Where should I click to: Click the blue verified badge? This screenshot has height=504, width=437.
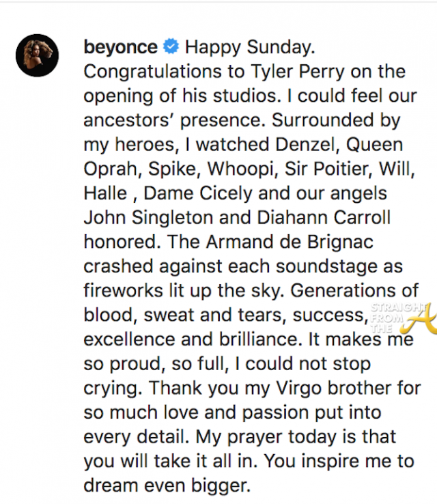[172, 47]
